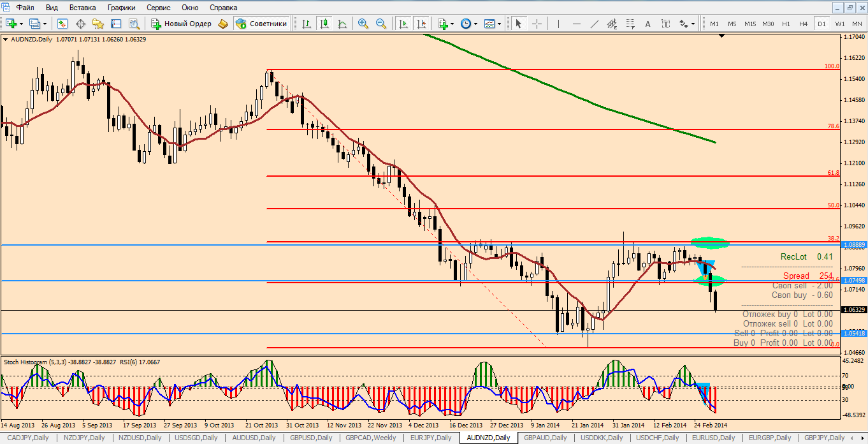Expand the profiles dropdown arrow
868x444 pixels.
pyautogui.click(x=44, y=24)
